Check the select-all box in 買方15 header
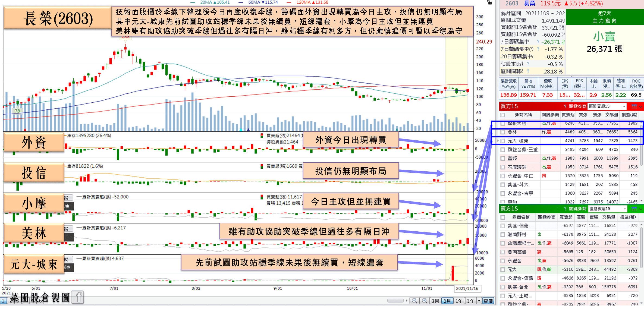 pyautogui.click(x=503, y=115)
